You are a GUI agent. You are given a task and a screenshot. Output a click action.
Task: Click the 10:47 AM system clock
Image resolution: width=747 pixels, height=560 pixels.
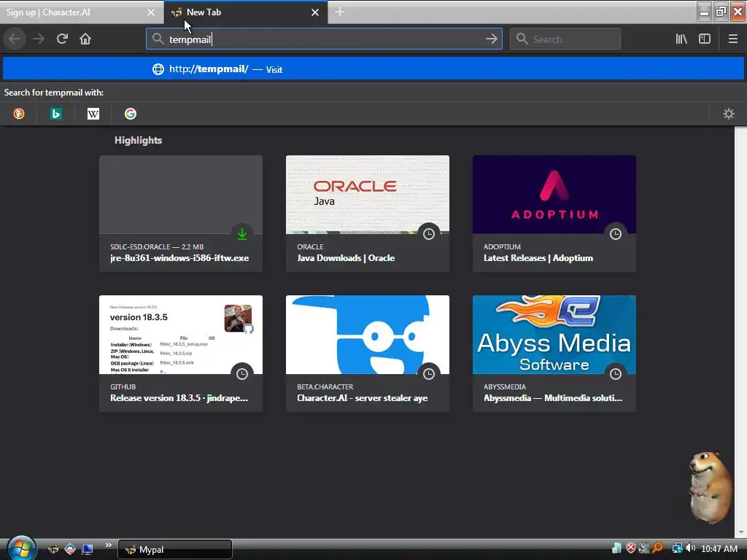[x=719, y=548]
